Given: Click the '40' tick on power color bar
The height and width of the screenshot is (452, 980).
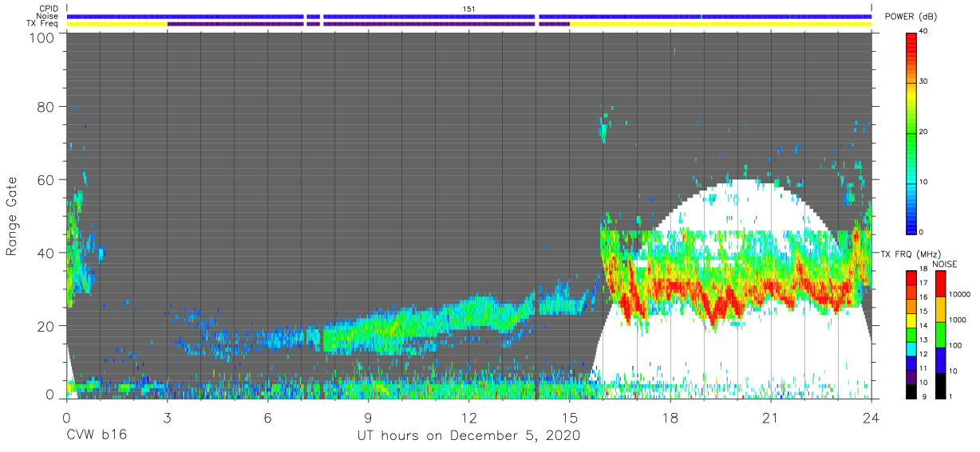Looking at the screenshot, I should coord(924,32).
